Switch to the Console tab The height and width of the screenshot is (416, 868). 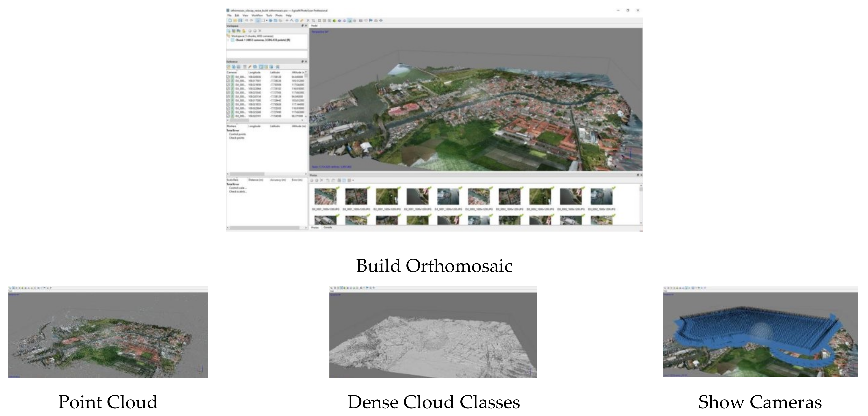328,227
